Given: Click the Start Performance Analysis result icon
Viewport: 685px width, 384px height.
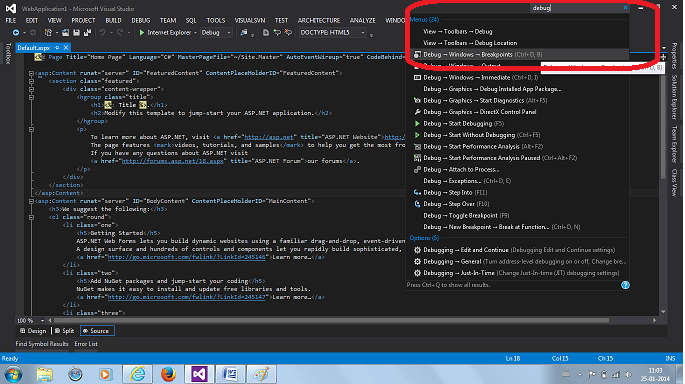Looking at the screenshot, I should [x=417, y=146].
